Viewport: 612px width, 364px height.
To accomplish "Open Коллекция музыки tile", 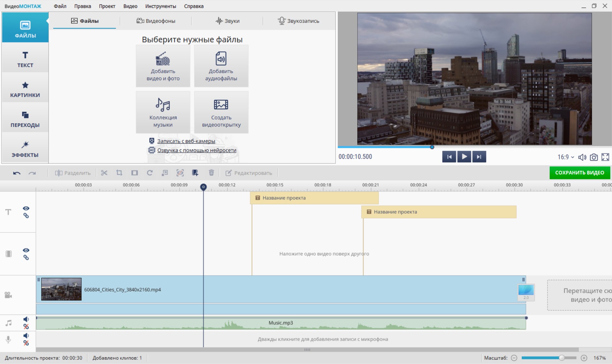I will (163, 112).
